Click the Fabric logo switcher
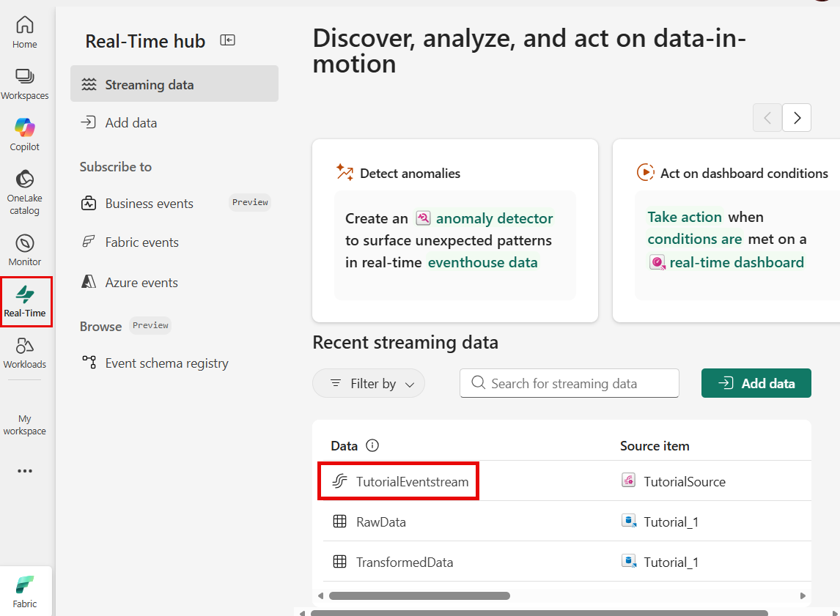840x616 pixels. (x=25, y=591)
